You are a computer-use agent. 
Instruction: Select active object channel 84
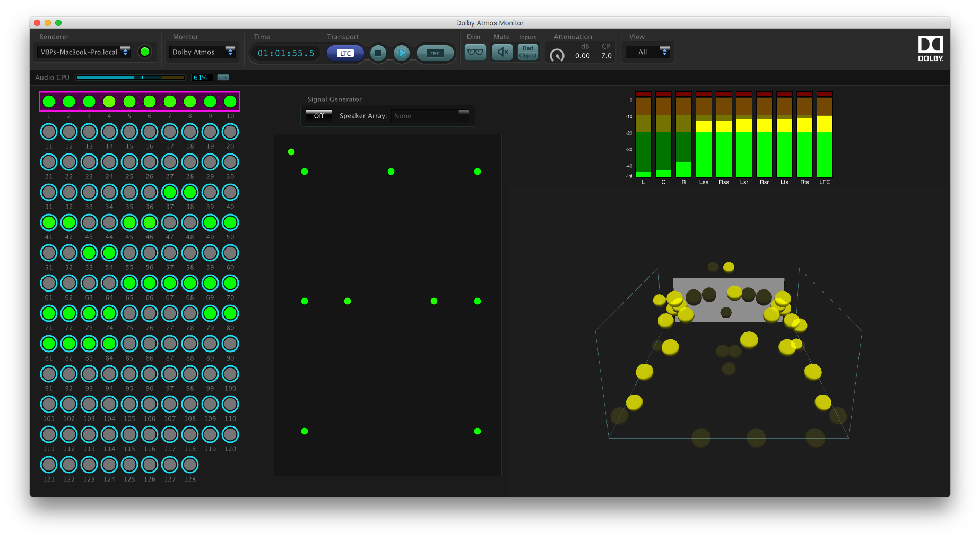click(x=109, y=343)
